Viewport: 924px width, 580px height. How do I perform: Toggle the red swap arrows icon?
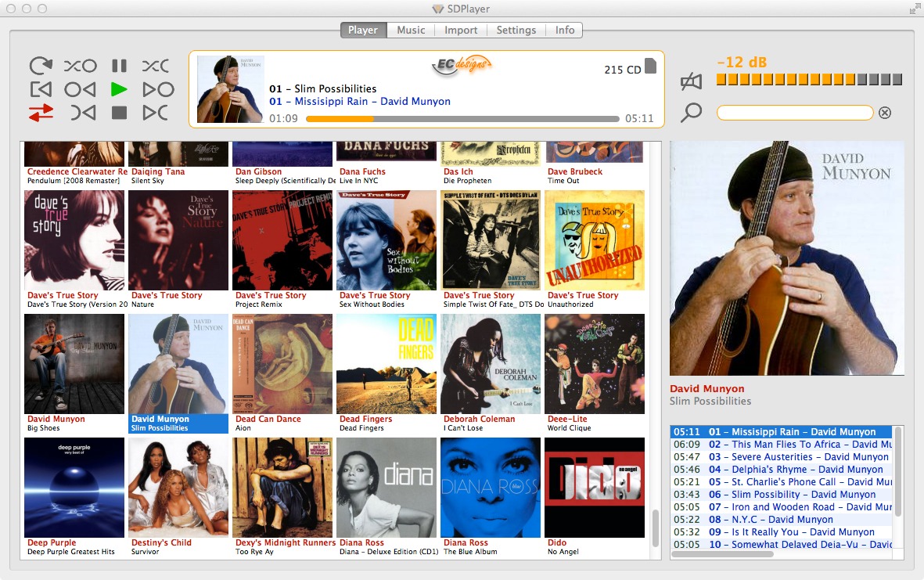click(41, 113)
